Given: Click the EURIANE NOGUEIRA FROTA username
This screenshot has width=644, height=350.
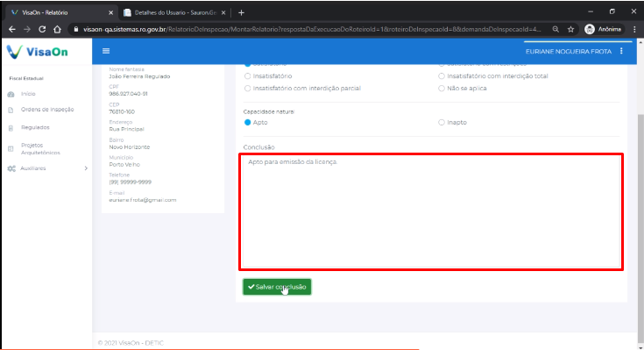Looking at the screenshot, I should 569,52.
